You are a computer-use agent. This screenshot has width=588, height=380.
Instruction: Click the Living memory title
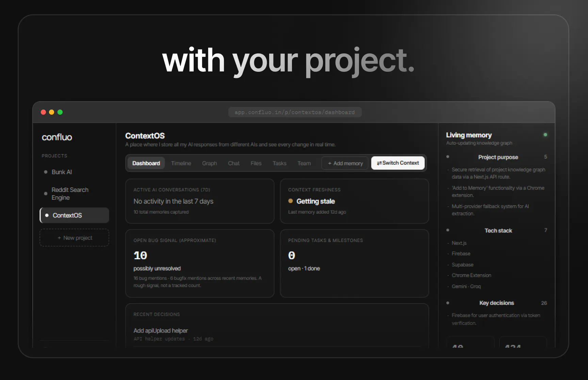(469, 135)
